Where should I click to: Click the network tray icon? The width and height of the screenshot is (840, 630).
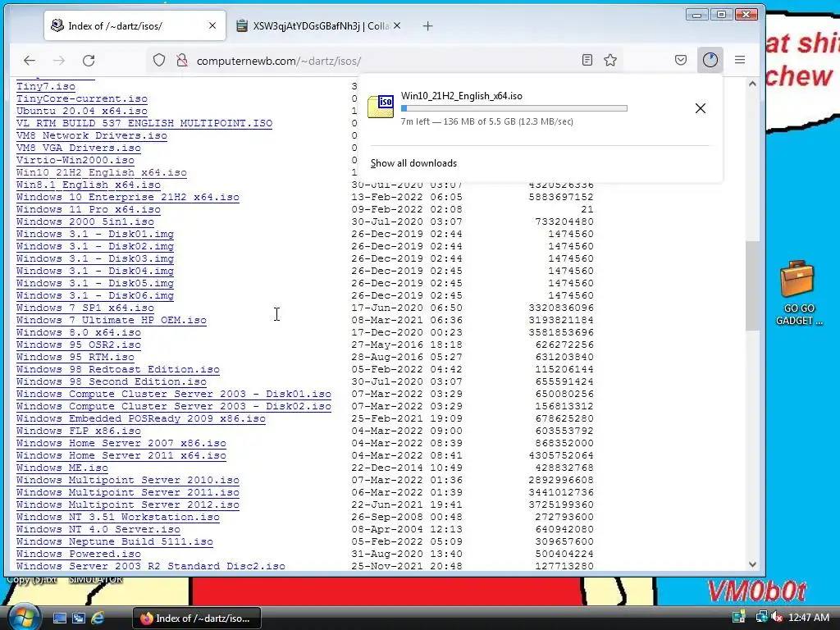coord(761,618)
